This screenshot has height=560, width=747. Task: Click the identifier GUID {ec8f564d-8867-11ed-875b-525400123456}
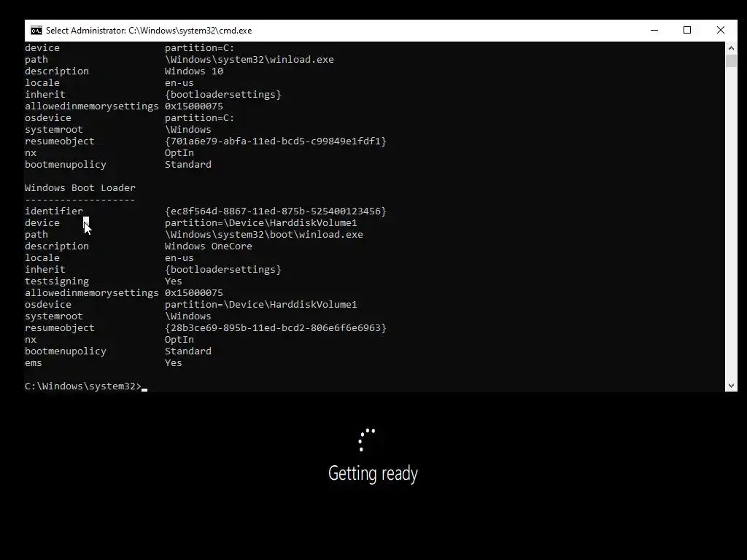[275, 211]
